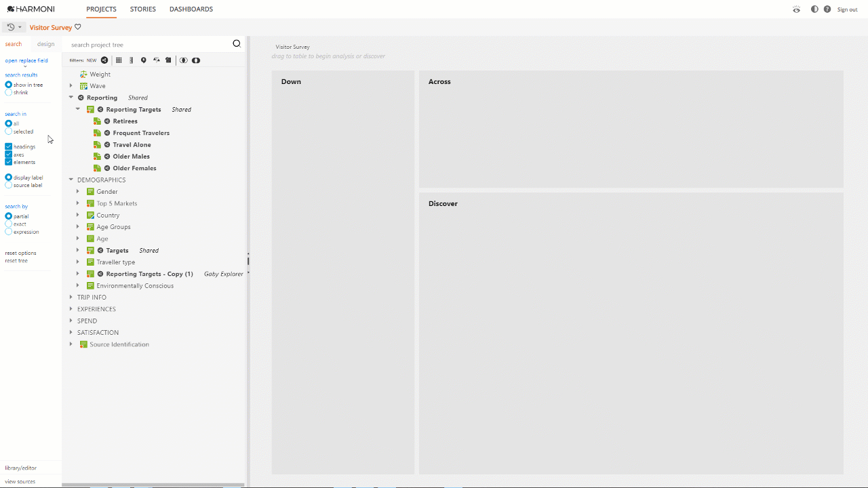This screenshot has height=488, width=868.
Task: Click the dark folder filter icon
Action: 168,60
